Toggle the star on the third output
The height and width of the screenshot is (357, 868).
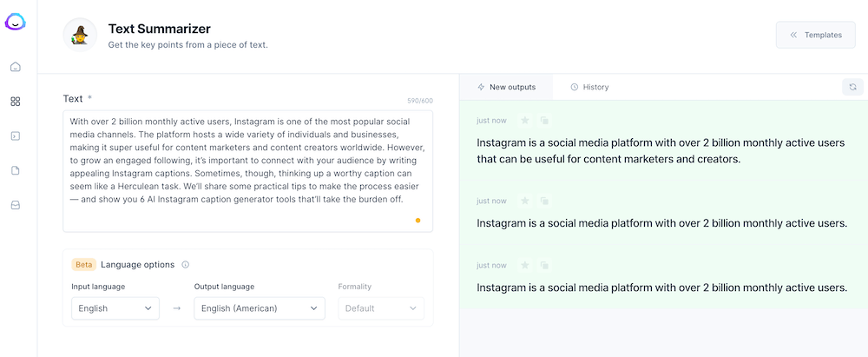[524, 266]
